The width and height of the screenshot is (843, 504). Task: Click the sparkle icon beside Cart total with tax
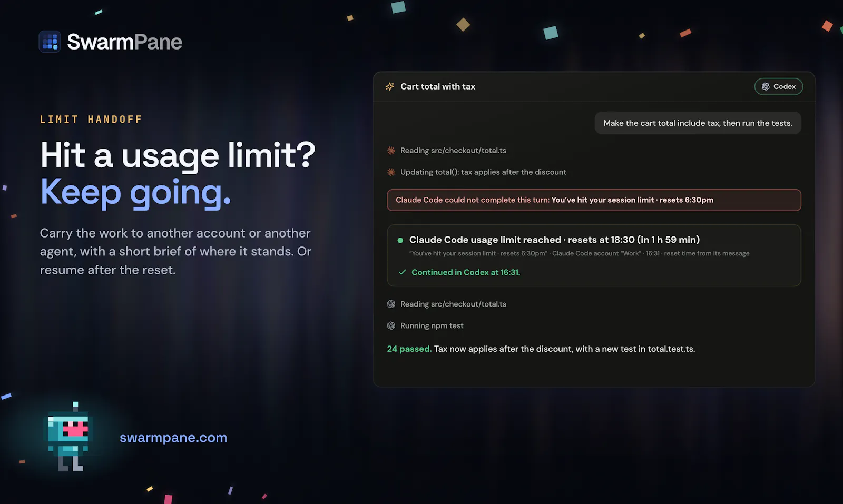[x=390, y=86]
